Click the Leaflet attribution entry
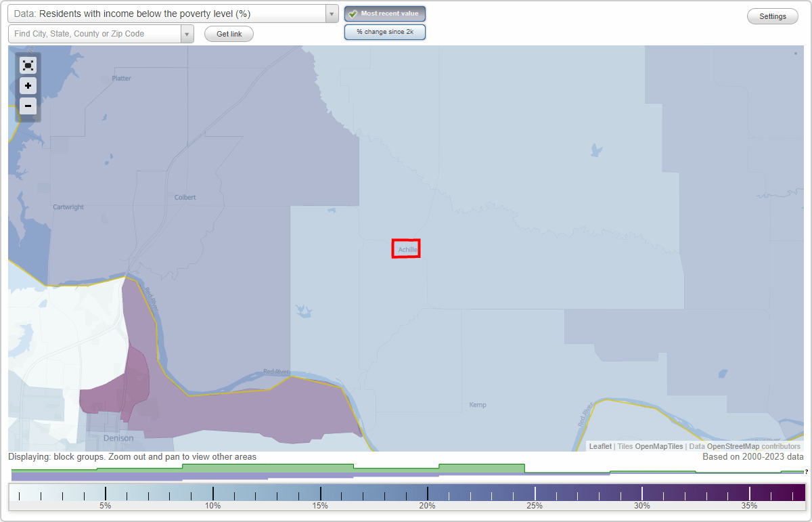Viewport: 812px width, 522px height. [x=600, y=446]
